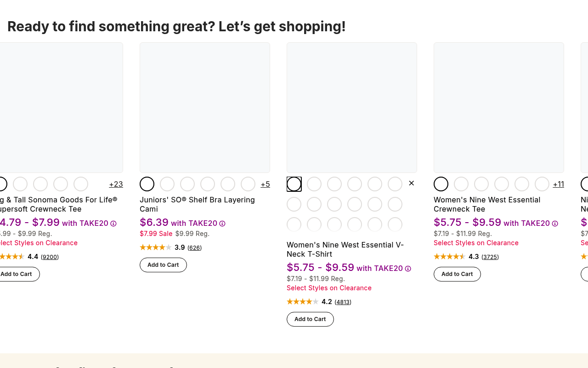Close expanded color swatches on V-Neck T-Shirt
Image resolution: width=588 pixels, height=368 pixels.
click(412, 183)
